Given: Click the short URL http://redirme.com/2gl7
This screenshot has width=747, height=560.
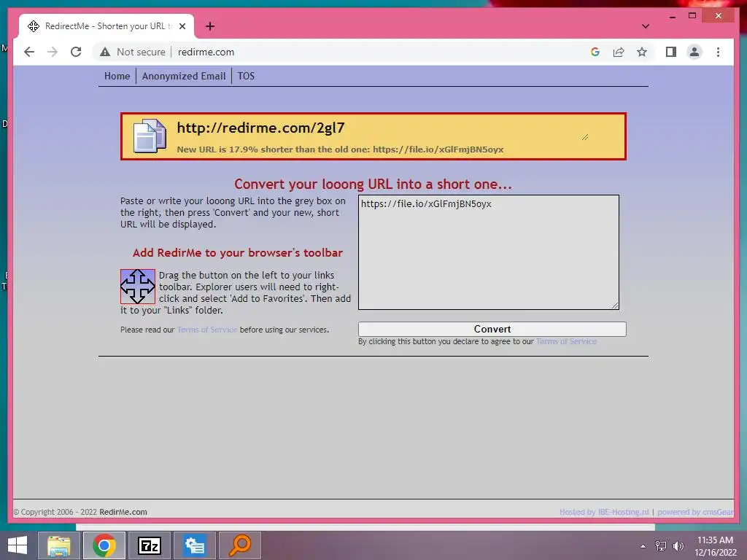Looking at the screenshot, I should click(260, 128).
